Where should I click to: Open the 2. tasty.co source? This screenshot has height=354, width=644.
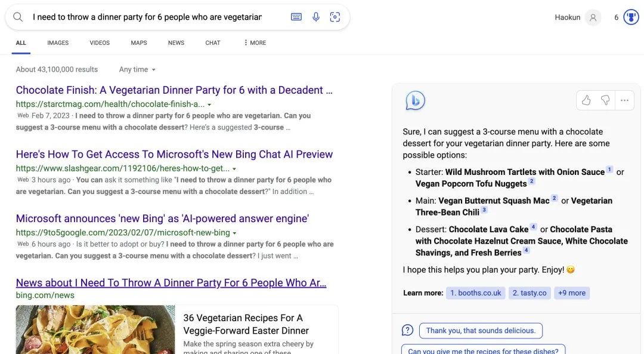(530, 293)
